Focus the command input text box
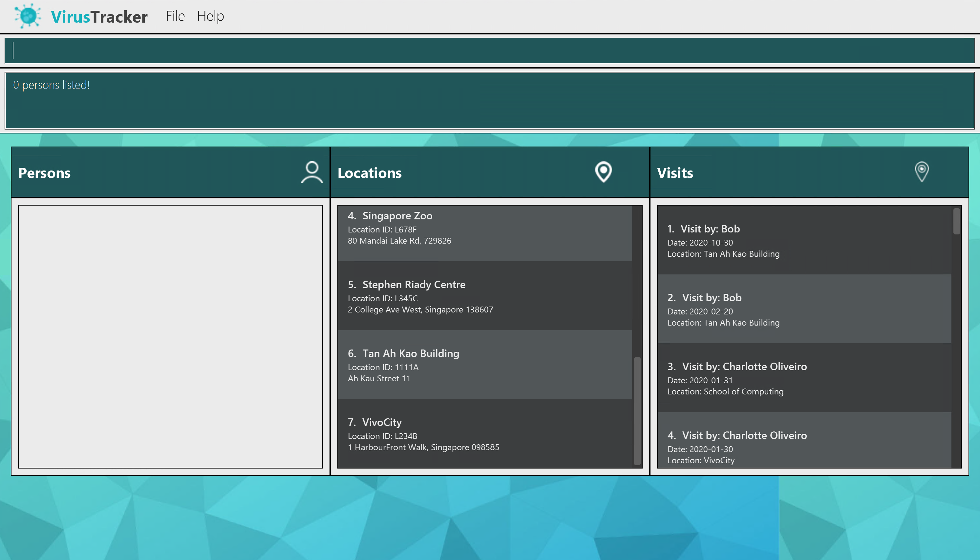Image resolution: width=980 pixels, height=560 pixels. 490,50
